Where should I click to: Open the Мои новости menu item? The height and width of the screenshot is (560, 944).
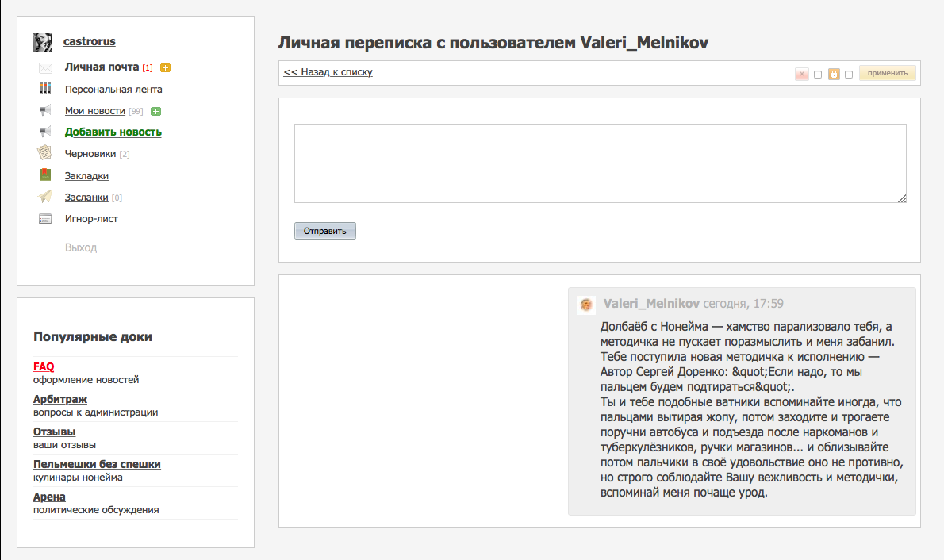tap(95, 111)
